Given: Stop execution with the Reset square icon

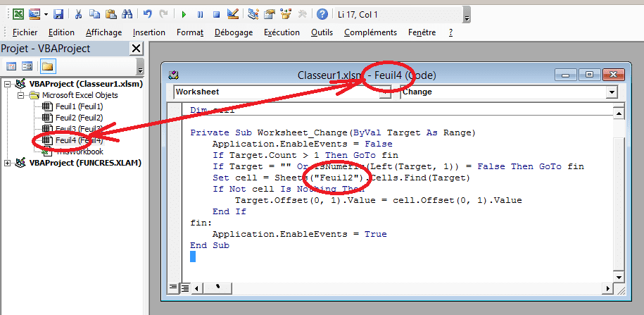Looking at the screenshot, I should (216, 14).
